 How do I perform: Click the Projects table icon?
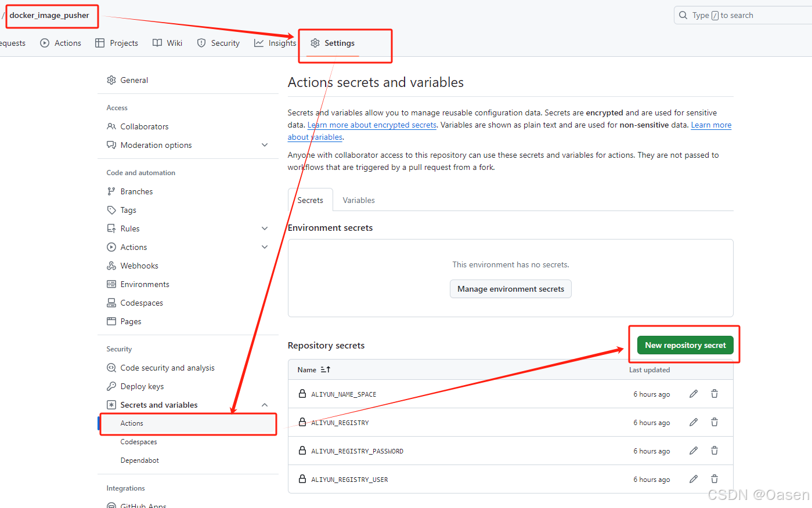pyautogui.click(x=100, y=43)
